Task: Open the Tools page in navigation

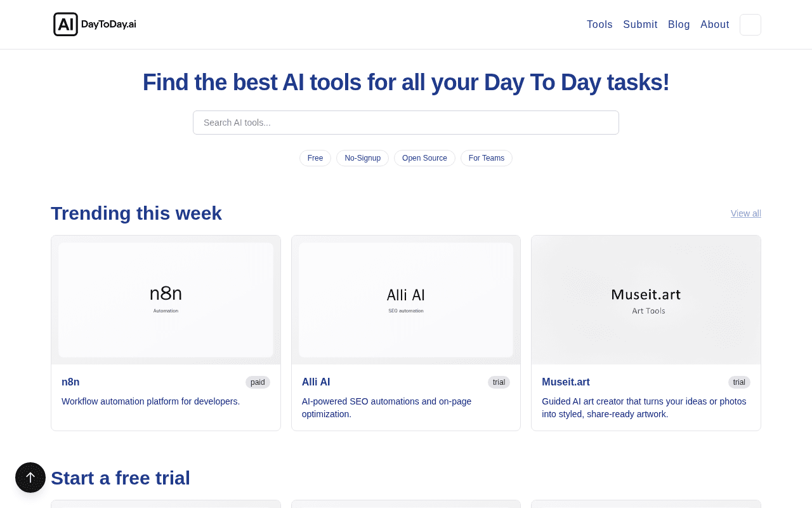Action: (599, 24)
